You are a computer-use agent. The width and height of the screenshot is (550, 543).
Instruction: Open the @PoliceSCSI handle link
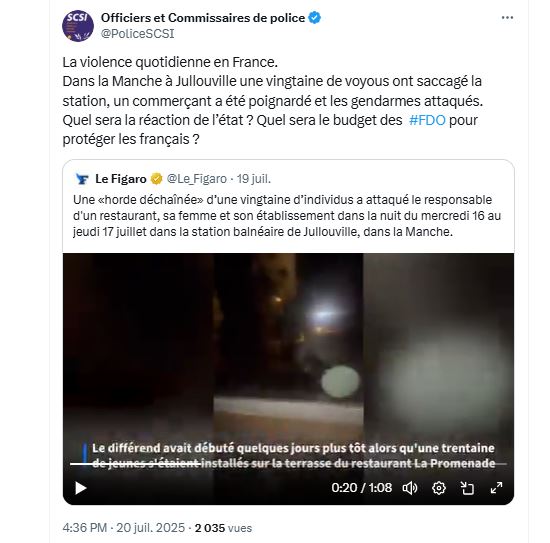tap(138, 34)
